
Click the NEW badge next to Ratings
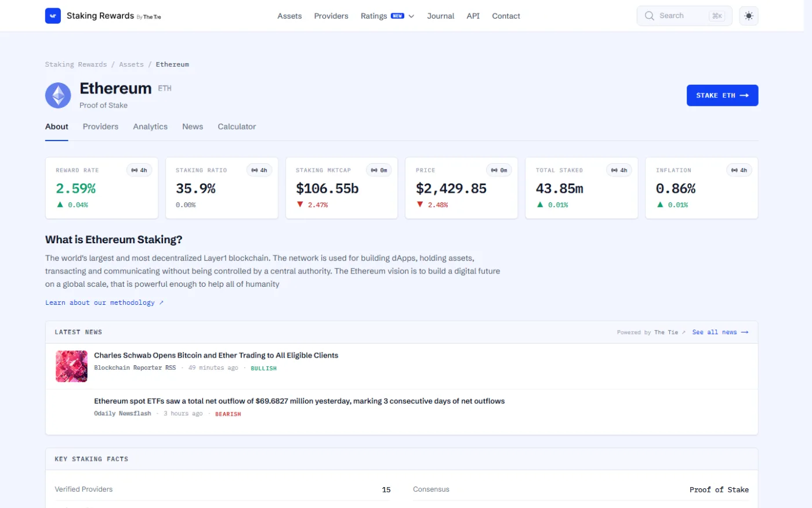click(397, 16)
